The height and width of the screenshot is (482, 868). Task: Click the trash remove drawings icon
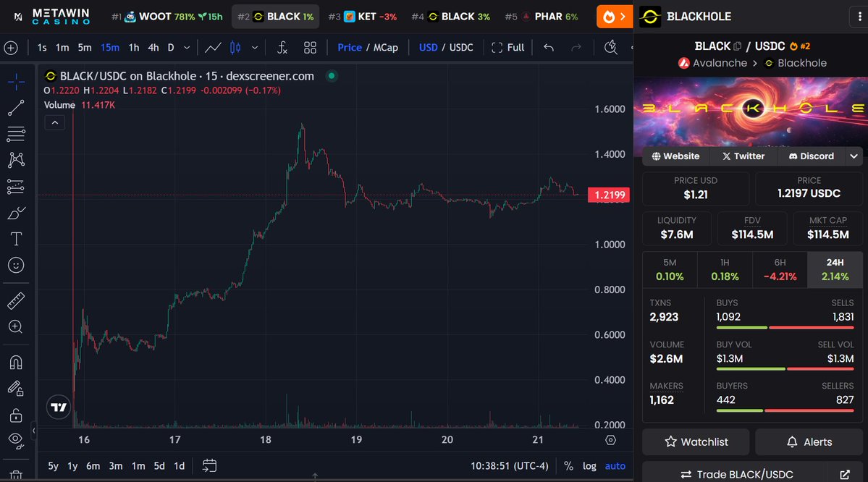[x=16, y=475]
